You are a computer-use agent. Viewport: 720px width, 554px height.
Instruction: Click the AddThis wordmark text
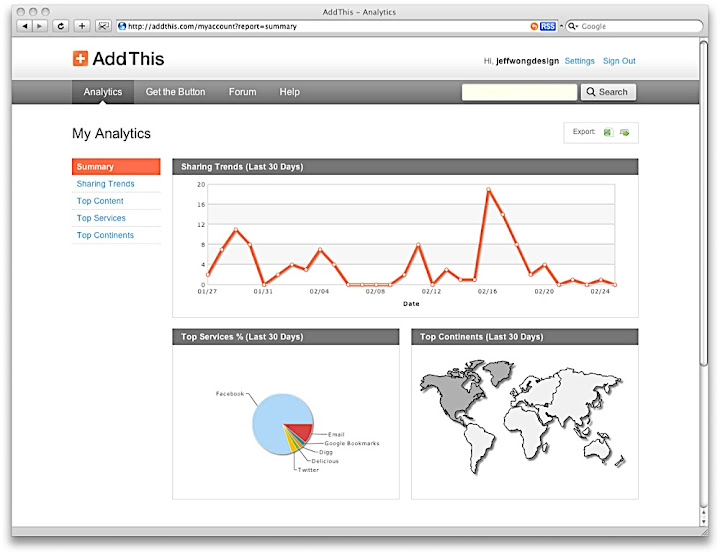tap(128, 59)
